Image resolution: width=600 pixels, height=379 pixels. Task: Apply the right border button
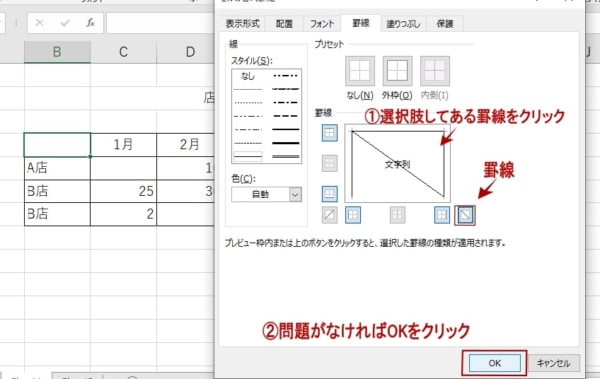pyautogui.click(x=442, y=215)
